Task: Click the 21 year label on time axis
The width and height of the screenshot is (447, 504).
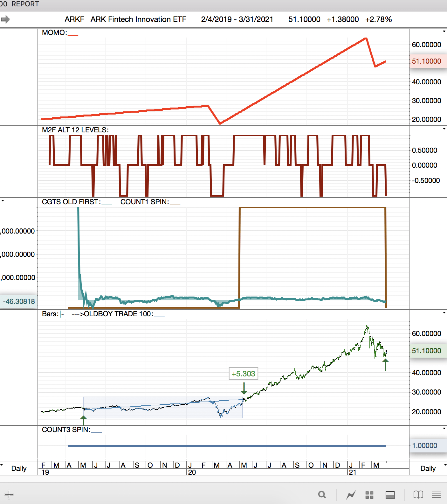Action: 353,472
